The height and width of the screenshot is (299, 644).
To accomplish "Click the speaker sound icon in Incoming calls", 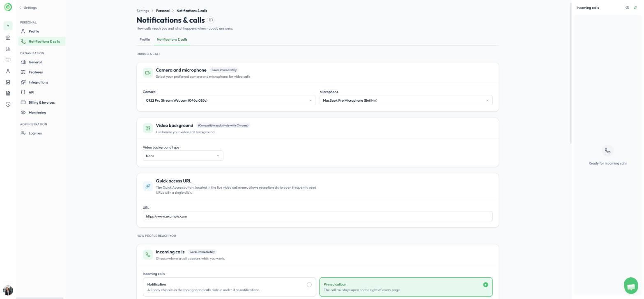I will (627, 8).
